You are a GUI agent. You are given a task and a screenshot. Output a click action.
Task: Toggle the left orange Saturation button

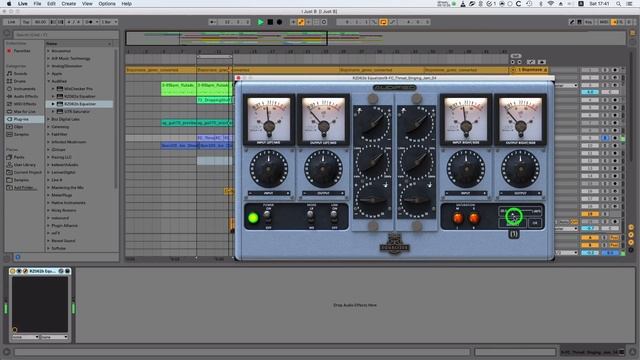458,218
